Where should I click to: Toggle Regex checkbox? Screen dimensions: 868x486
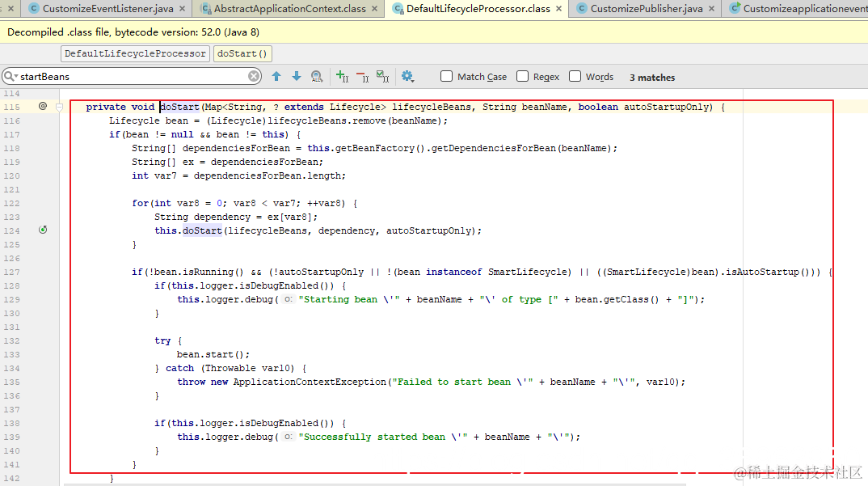tap(522, 77)
